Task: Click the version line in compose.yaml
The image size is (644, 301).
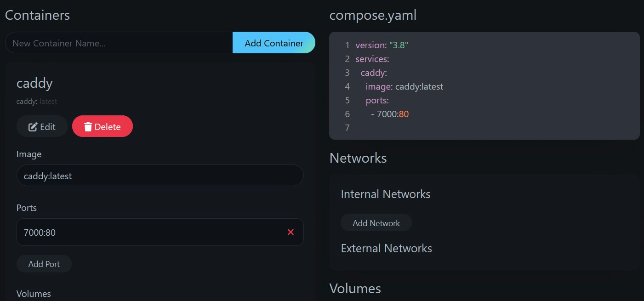Action: point(382,45)
